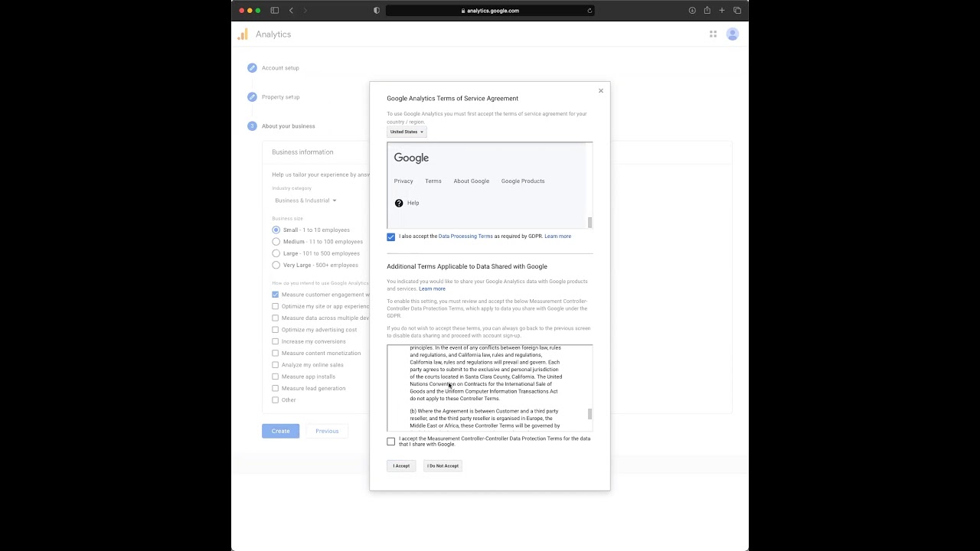Viewport: 980px width, 551px height.
Task: Reload the page using the refresh icon
Action: click(x=590, y=11)
